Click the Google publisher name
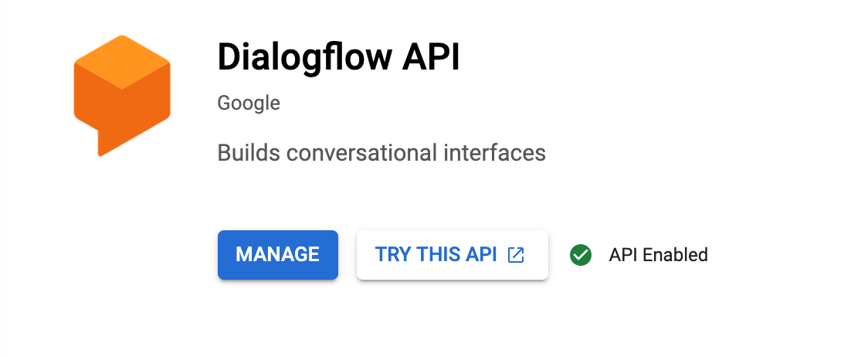This screenshot has width=868, height=357. point(249,103)
